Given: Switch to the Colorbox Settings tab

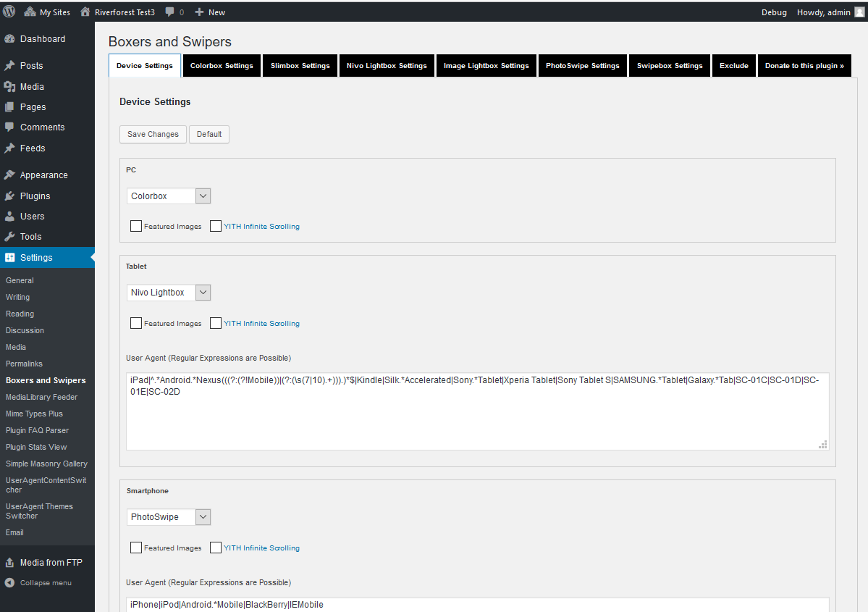Looking at the screenshot, I should tap(222, 65).
